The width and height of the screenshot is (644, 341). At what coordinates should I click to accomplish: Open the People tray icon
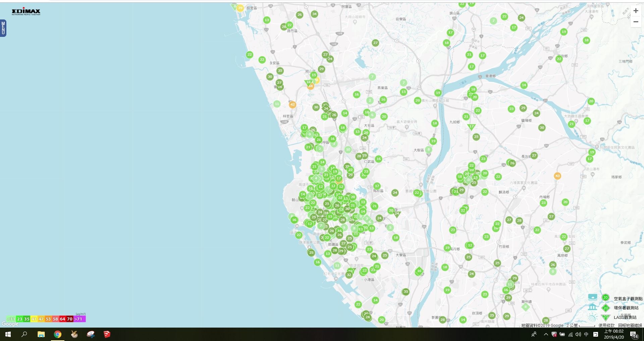(x=534, y=334)
